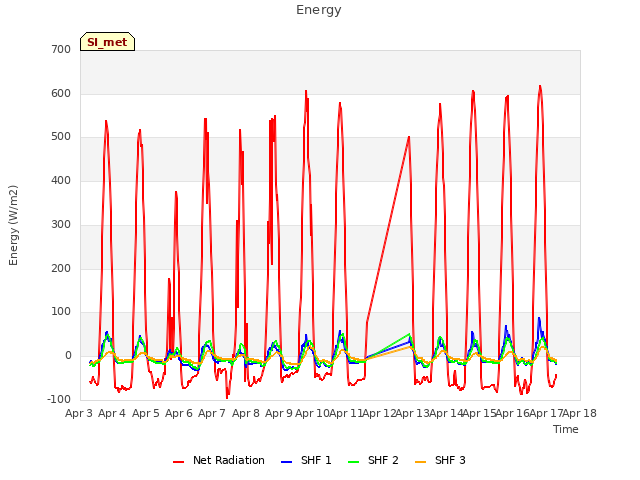
Task: Click the 700 y-axis tick label
Action: [x=61, y=49]
